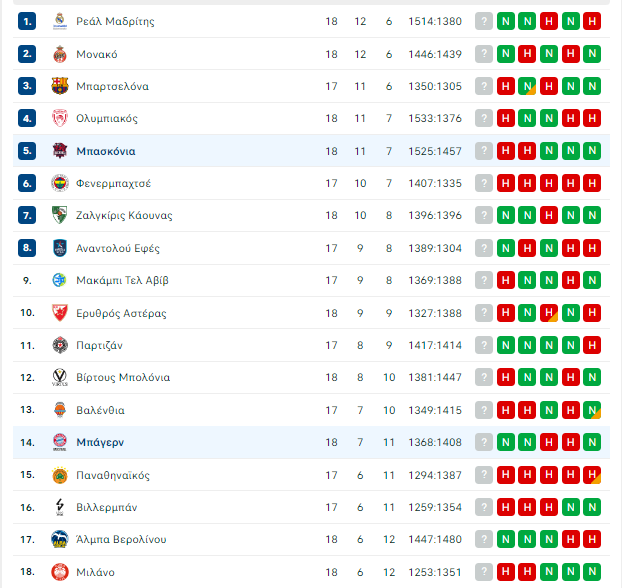This screenshot has height=588, width=622.
Task: Click the Bayern Munich crest
Action: (x=60, y=442)
